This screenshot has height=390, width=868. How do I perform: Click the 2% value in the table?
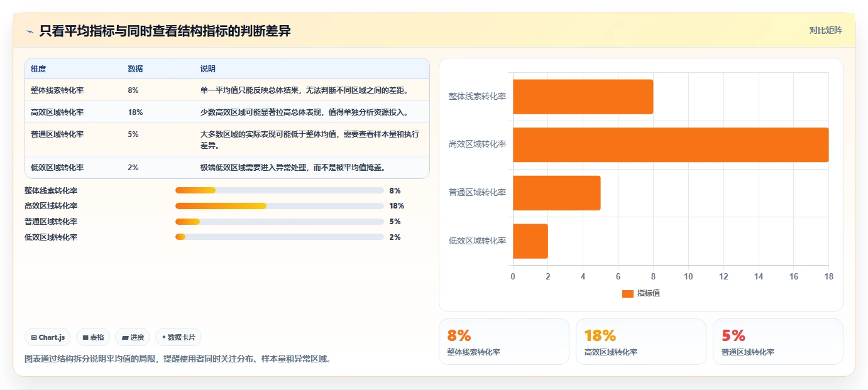tap(133, 168)
